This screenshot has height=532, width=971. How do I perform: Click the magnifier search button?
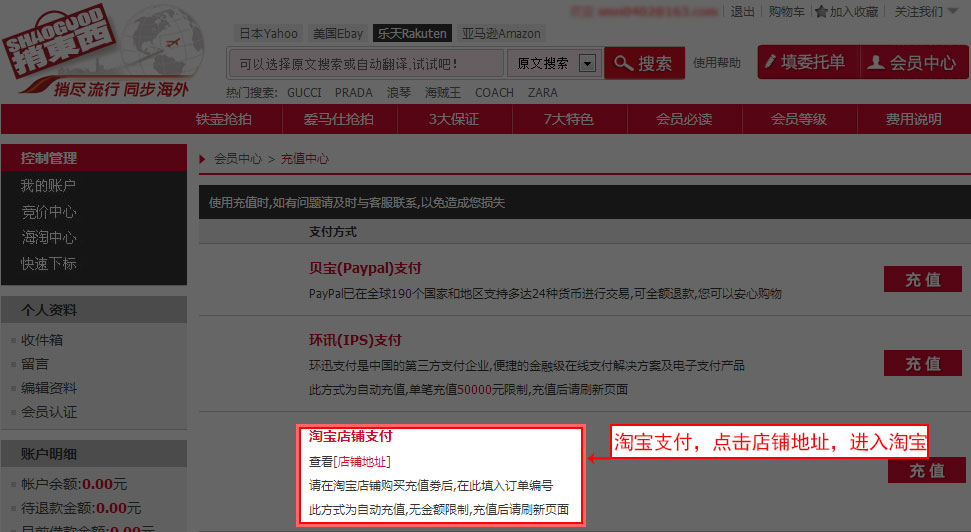point(644,63)
